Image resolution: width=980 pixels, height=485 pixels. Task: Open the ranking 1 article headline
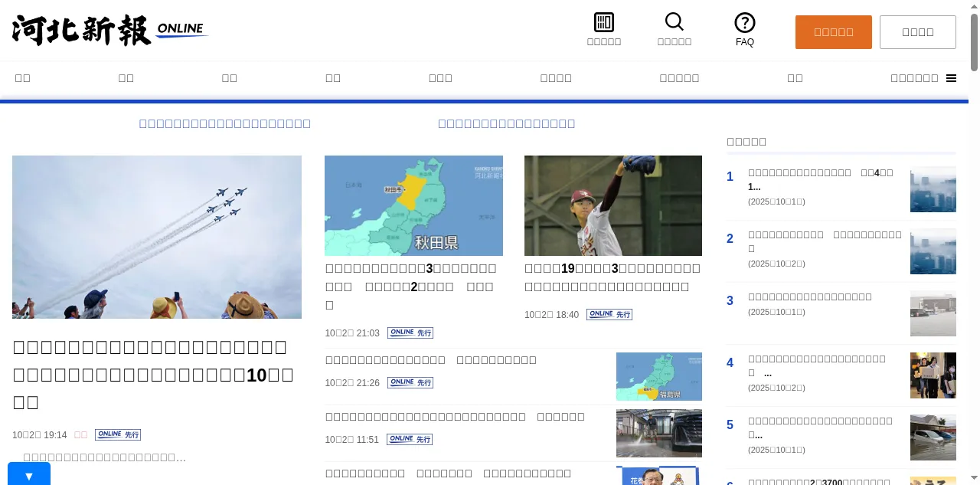[821, 179]
